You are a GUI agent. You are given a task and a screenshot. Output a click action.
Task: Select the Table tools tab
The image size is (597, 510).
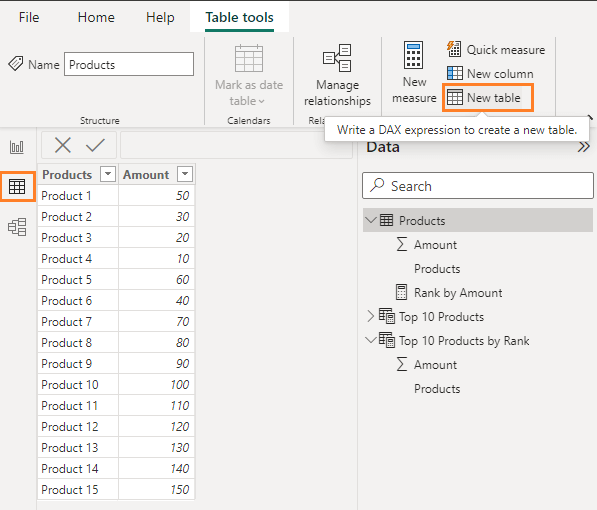239,17
